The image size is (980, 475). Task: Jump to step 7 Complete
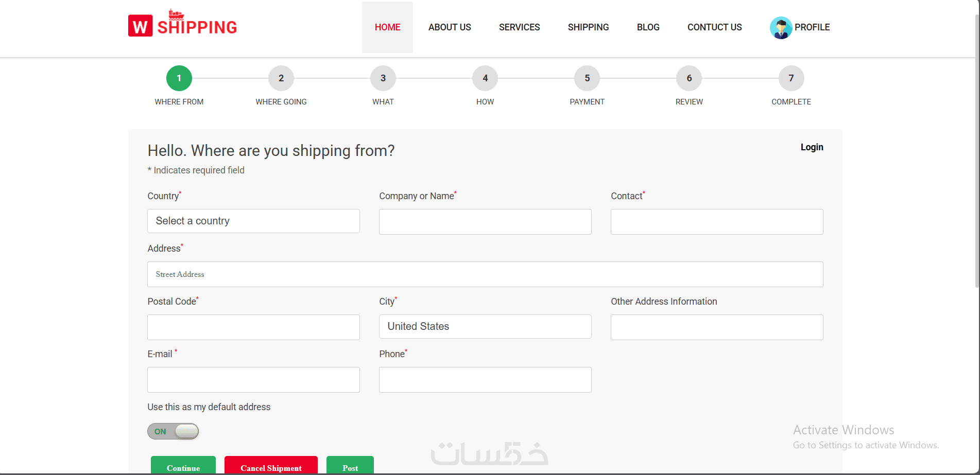coord(792,78)
